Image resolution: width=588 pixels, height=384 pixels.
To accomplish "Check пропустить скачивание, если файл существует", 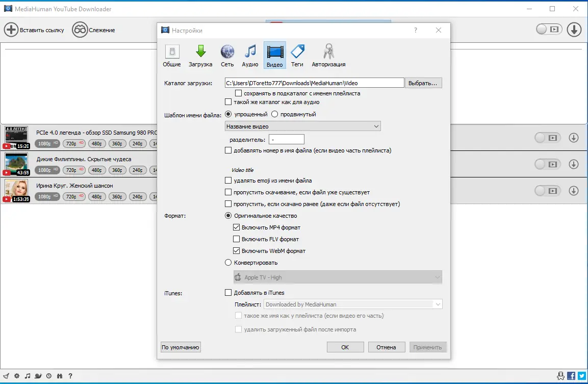I will pos(228,192).
